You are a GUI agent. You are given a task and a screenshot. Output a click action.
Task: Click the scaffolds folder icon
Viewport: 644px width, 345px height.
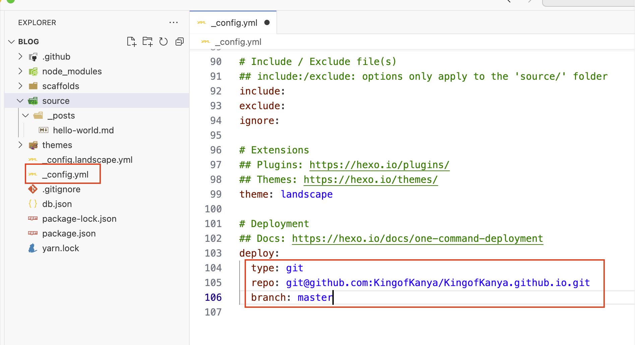[33, 86]
